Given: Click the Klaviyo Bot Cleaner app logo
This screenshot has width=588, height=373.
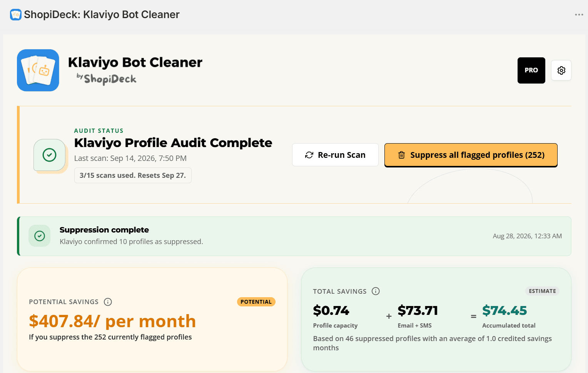Looking at the screenshot, I should tap(38, 70).
